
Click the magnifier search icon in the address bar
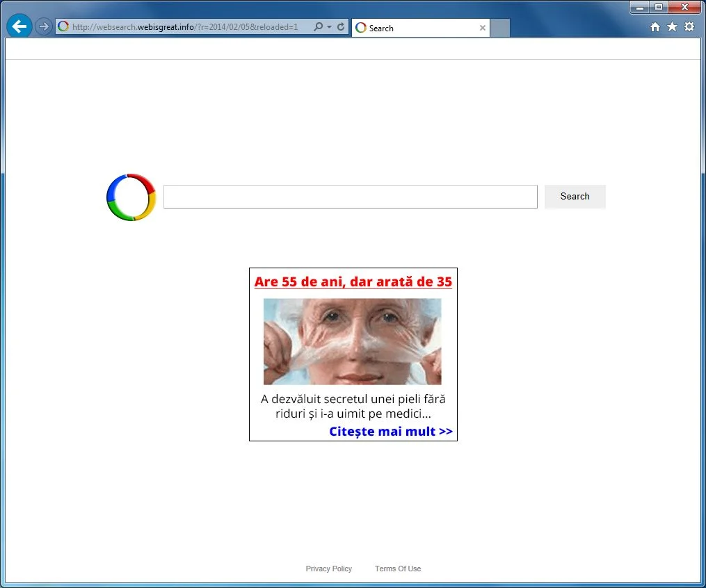318,26
